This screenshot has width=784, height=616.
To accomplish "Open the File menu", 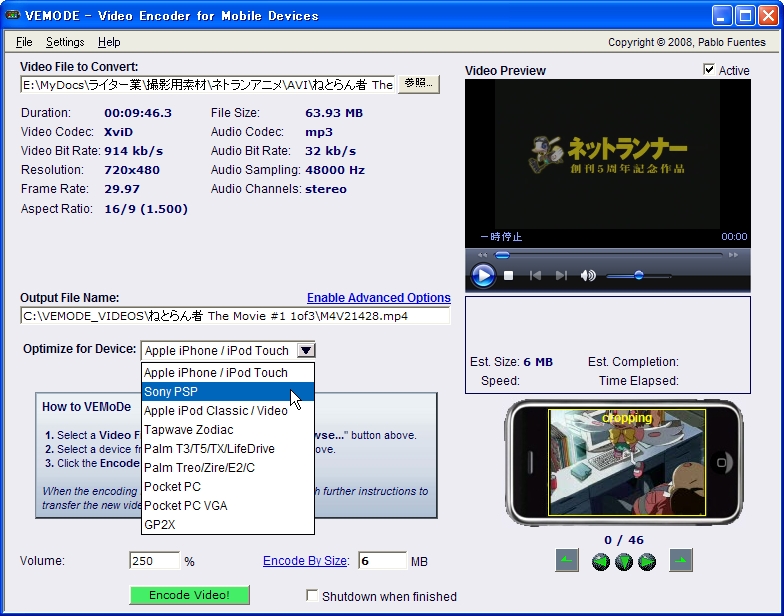I will point(24,42).
